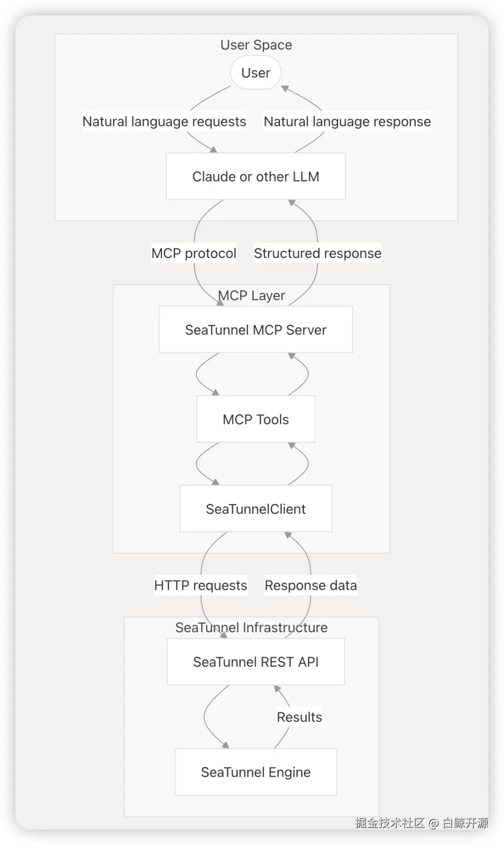Select the MCP Tools box
This screenshot has height=845, width=504.
256,419
